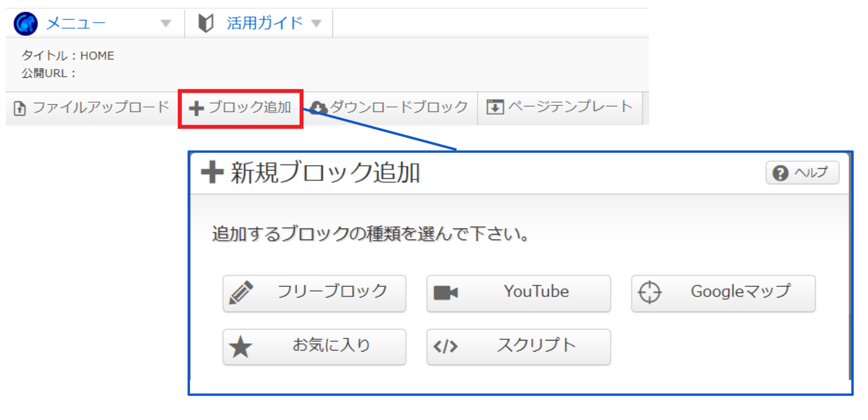868x420 pixels.
Task: Click the メニュー menu label
Action: point(76,23)
